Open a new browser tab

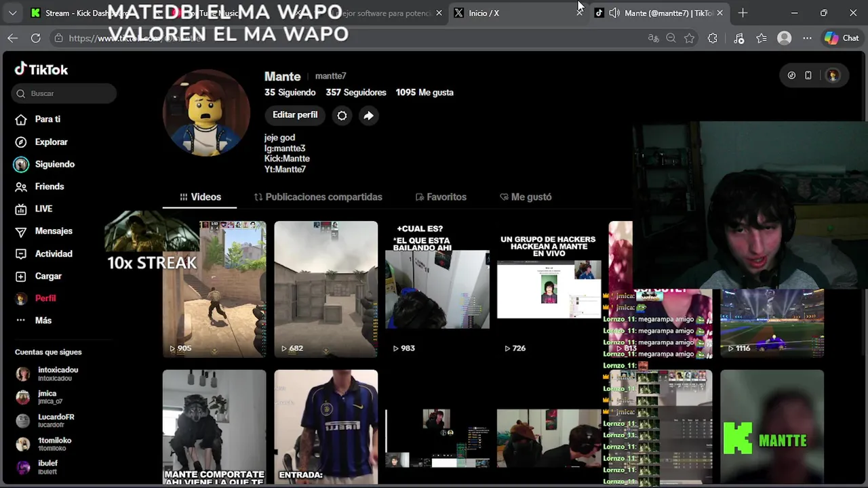point(743,13)
